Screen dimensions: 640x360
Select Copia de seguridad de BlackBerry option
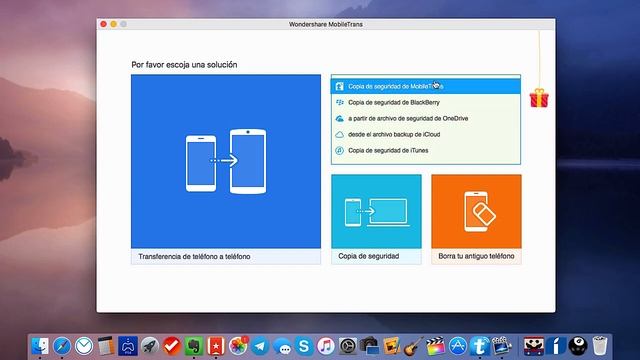click(x=426, y=102)
